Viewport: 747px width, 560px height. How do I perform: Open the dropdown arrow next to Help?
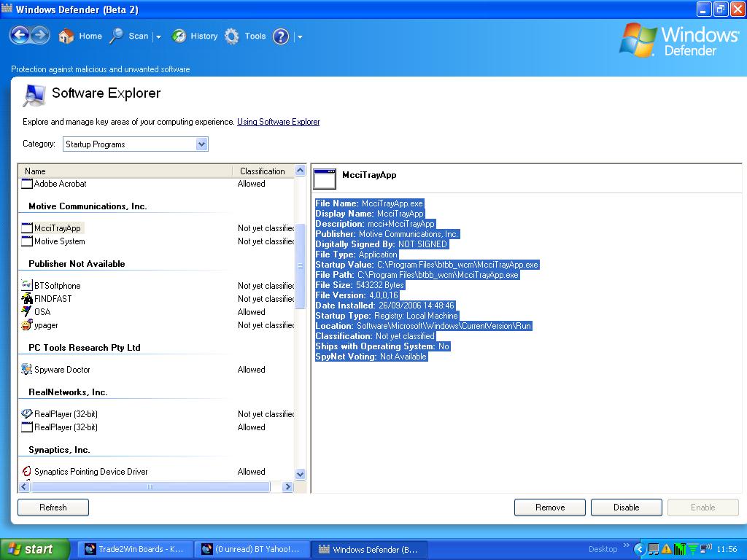click(x=300, y=36)
